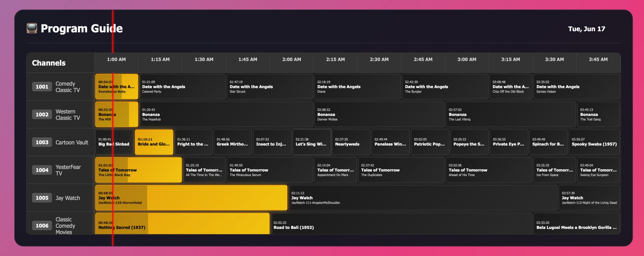The width and height of the screenshot is (644, 256).
Task: Open Bela Lugosi Meets a Brooklyn Gorilla
Action: point(577,224)
